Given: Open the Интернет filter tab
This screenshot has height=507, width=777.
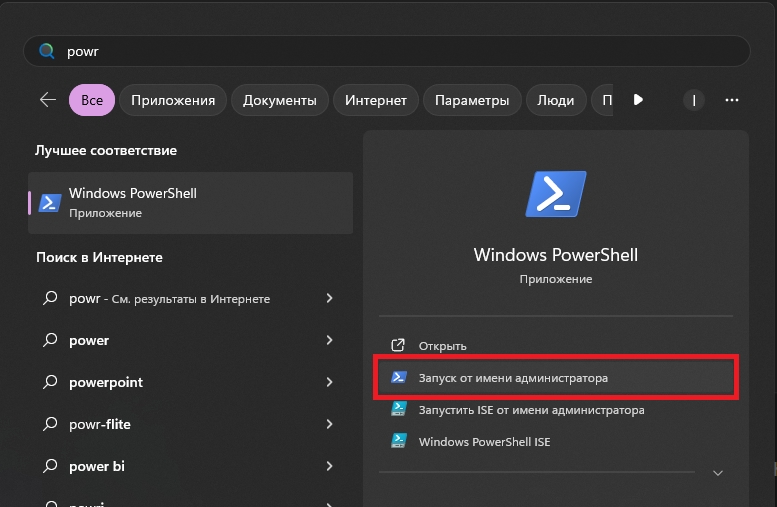Looking at the screenshot, I should [376, 100].
